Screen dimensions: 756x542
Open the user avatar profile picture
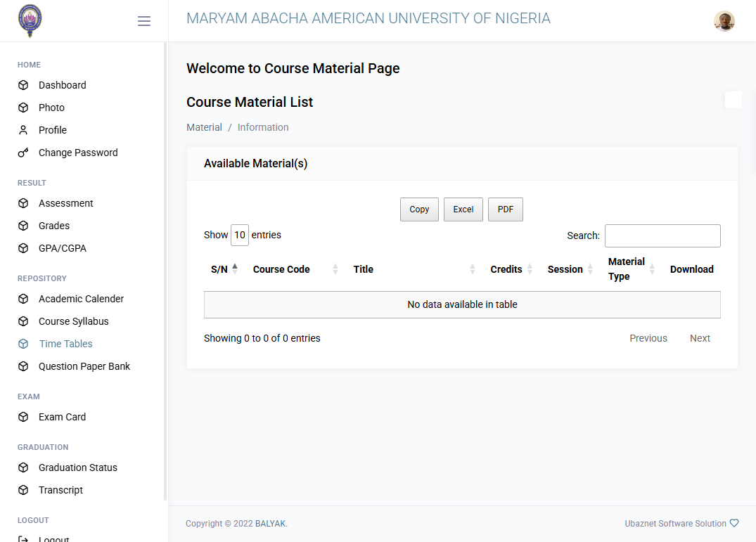[x=724, y=20]
